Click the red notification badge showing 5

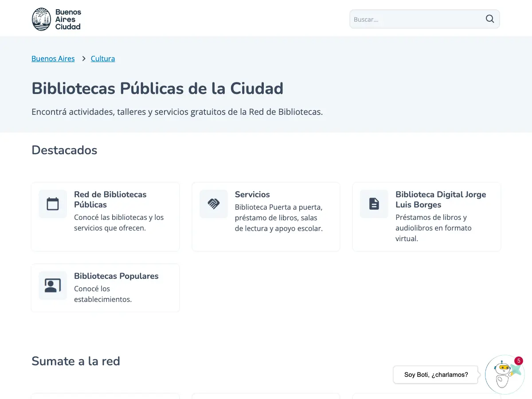(519, 361)
